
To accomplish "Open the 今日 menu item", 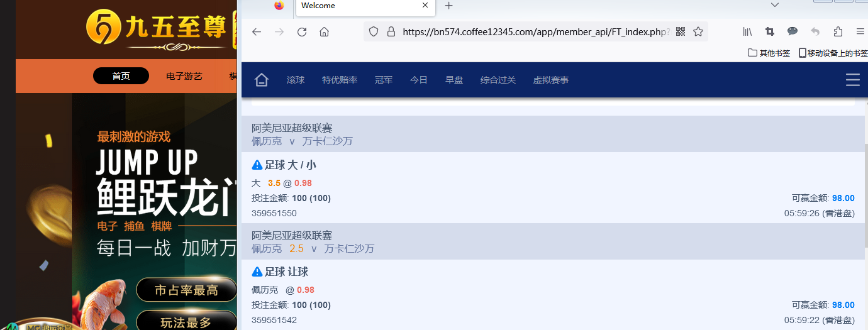I will tap(419, 80).
